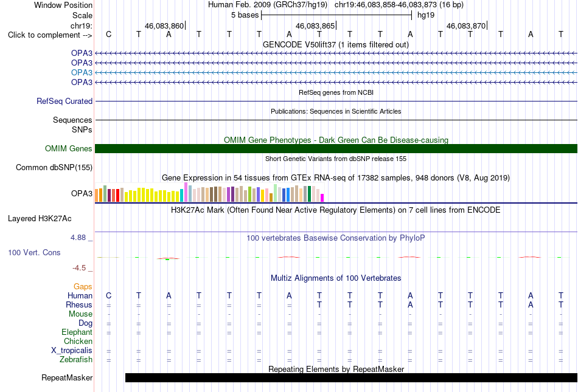Image resolution: width=578 pixels, height=392 pixels.
Task: Click the Elephant species label
Action: click(77, 332)
